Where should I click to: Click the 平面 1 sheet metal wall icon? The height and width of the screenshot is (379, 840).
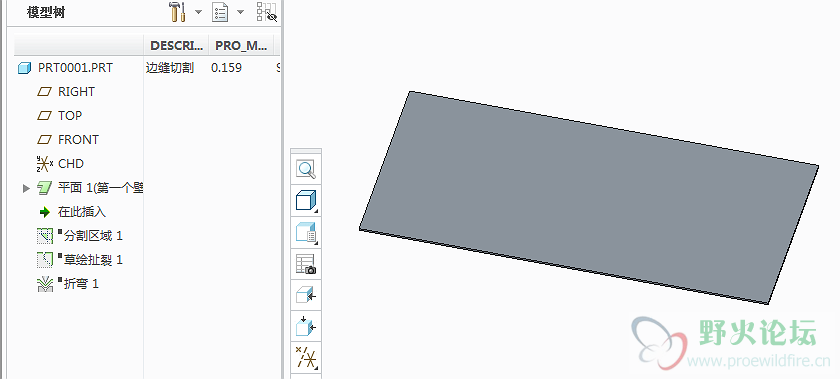(44, 188)
